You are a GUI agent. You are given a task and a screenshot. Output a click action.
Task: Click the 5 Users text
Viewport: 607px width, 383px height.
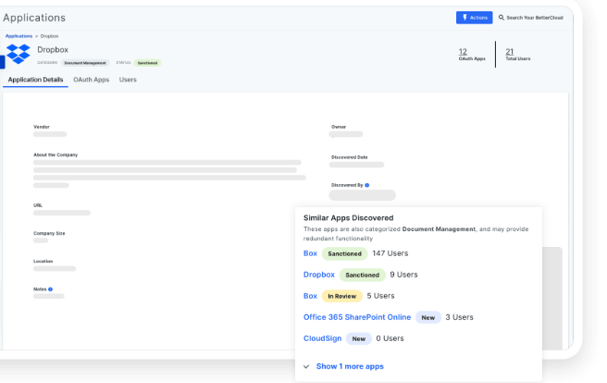click(381, 296)
